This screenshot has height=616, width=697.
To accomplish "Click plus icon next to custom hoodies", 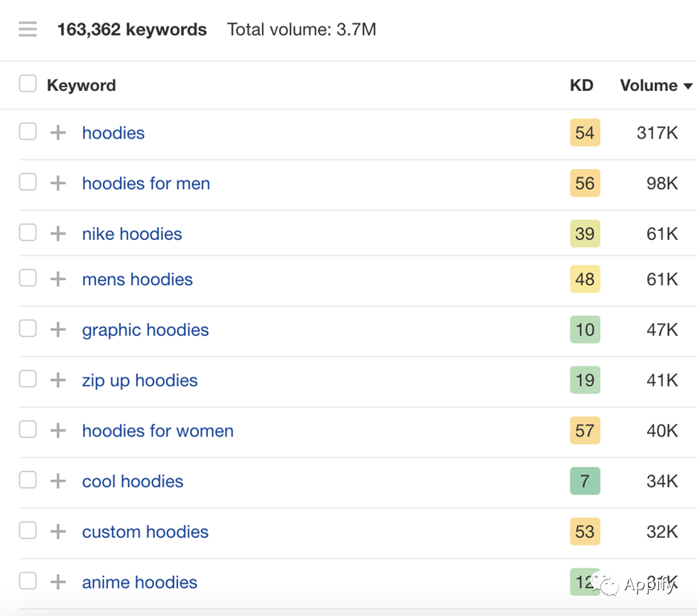I will [x=58, y=531].
